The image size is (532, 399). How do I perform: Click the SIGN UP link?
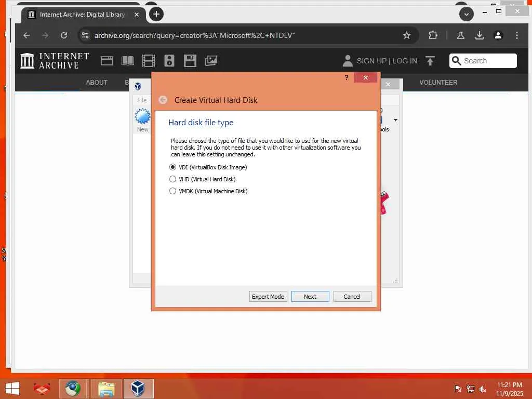(x=371, y=61)
